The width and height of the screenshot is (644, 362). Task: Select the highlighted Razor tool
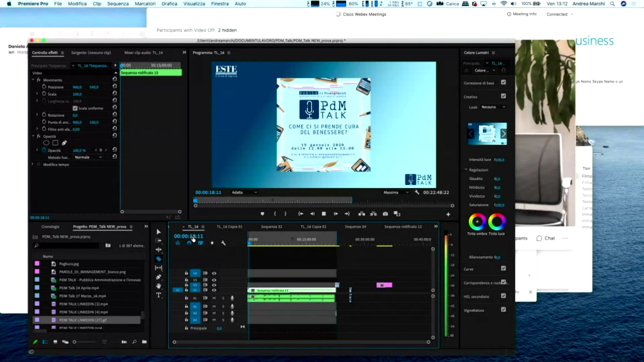click(x=158, y=259)
